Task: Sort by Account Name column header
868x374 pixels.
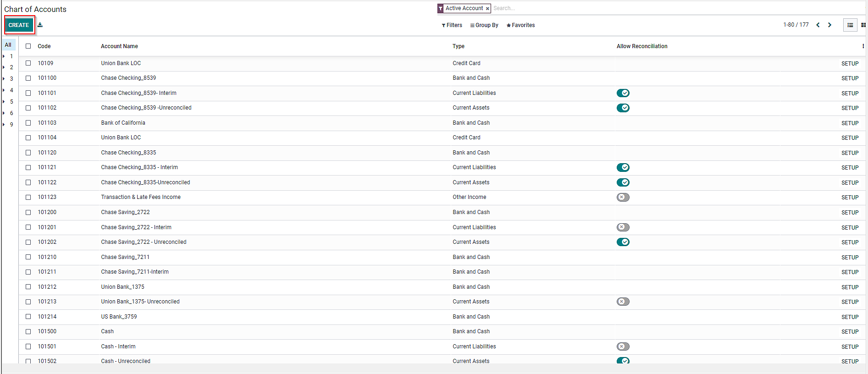Action: click(x=119, y=46)
